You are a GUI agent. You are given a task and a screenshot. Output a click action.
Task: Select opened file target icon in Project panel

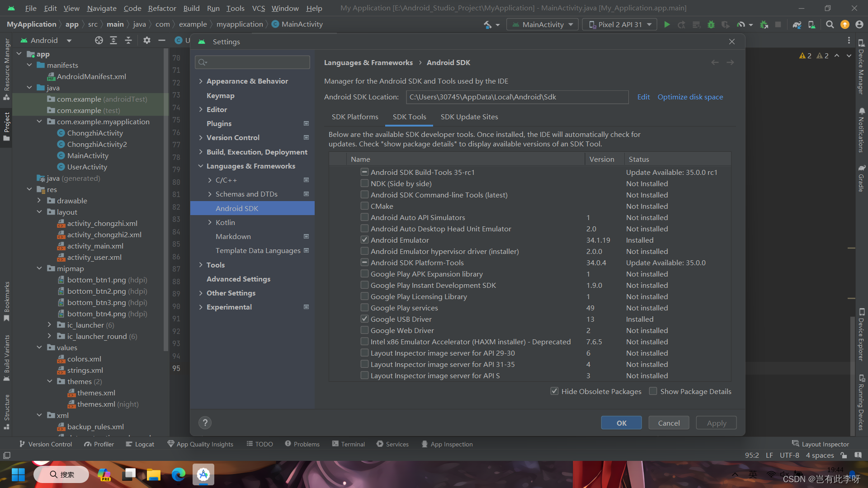click(x=99, y=41)
